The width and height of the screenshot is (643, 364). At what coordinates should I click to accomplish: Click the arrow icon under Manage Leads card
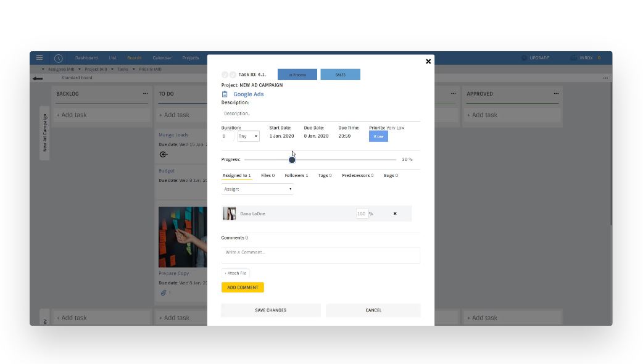[163, 154]
